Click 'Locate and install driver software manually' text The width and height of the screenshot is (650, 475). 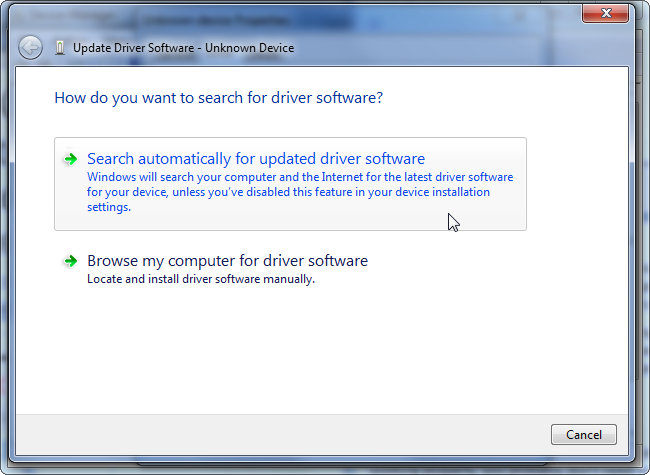pyautogui.click(x=201, y=280)
